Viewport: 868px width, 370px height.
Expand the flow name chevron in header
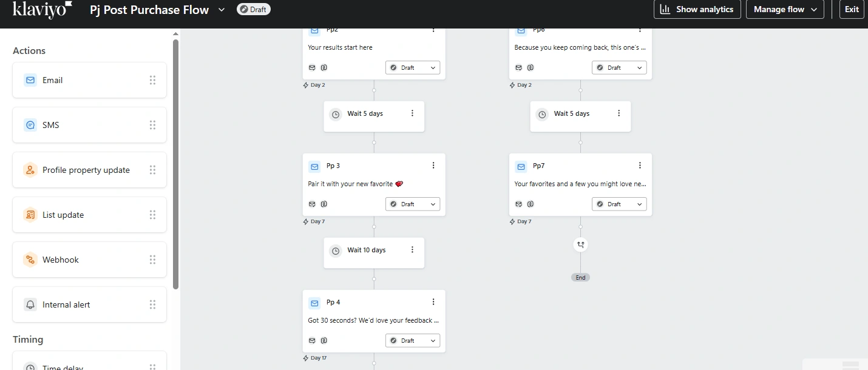(x=222, y=10)
